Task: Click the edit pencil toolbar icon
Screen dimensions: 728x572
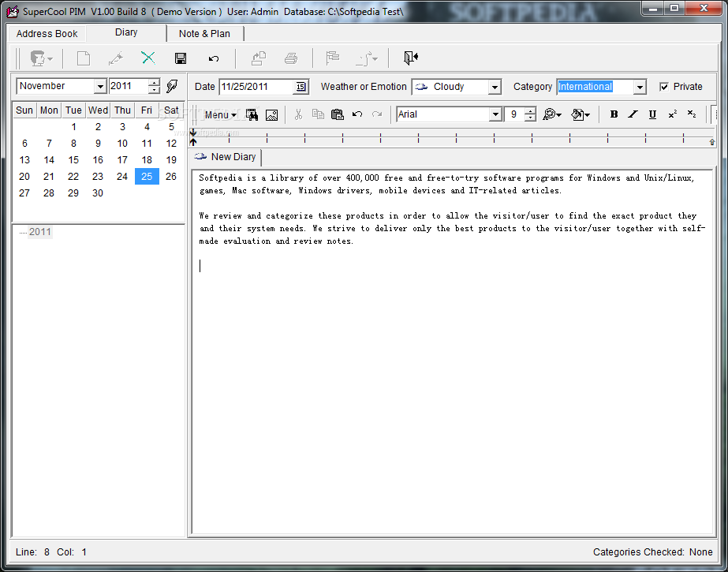Action: (x=116, y=58)
